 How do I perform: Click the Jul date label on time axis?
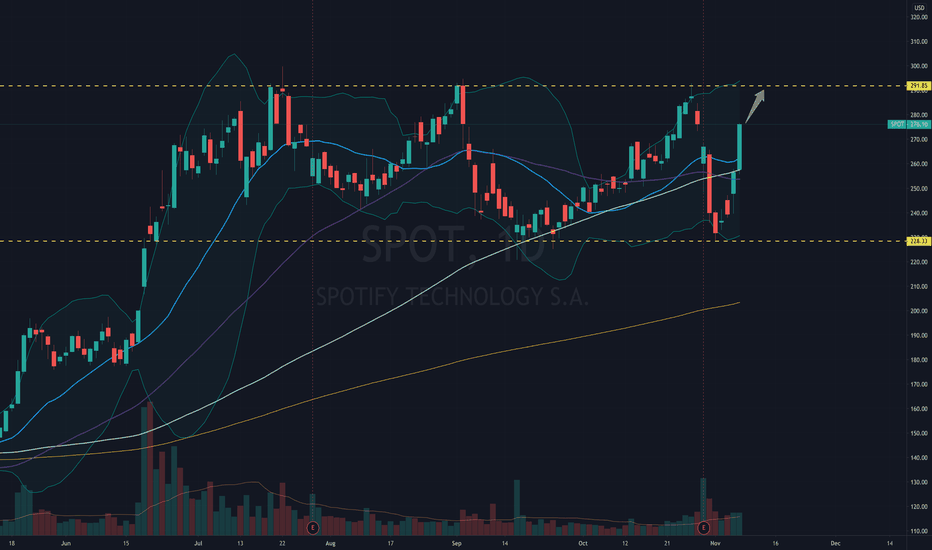coord(198,543)
